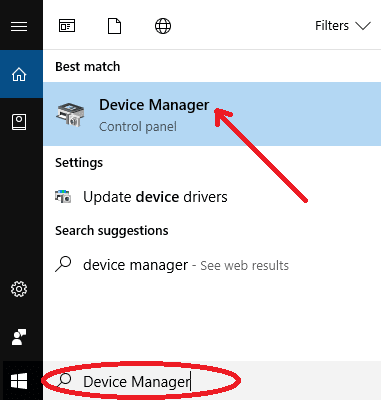The height and width of the screenshot is (400, 381).
Task: Filter results by Documents icon
Action: pos(114,26)
